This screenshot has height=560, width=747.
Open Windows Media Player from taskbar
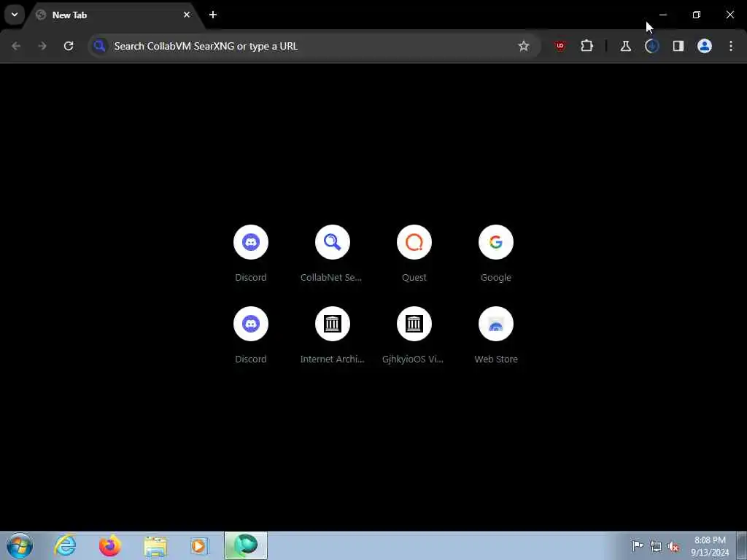point(199,545)
